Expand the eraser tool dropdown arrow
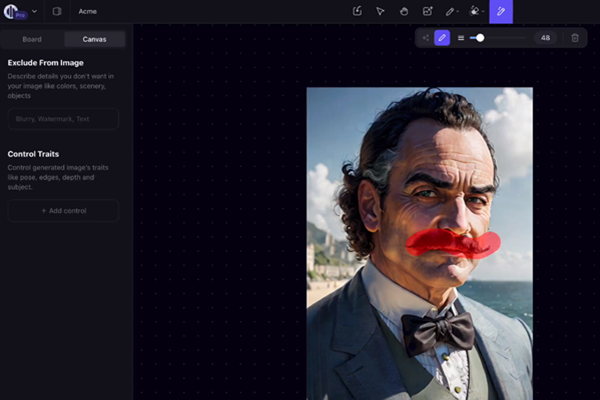This screenshot has height=400, width=600. [484, 12]
